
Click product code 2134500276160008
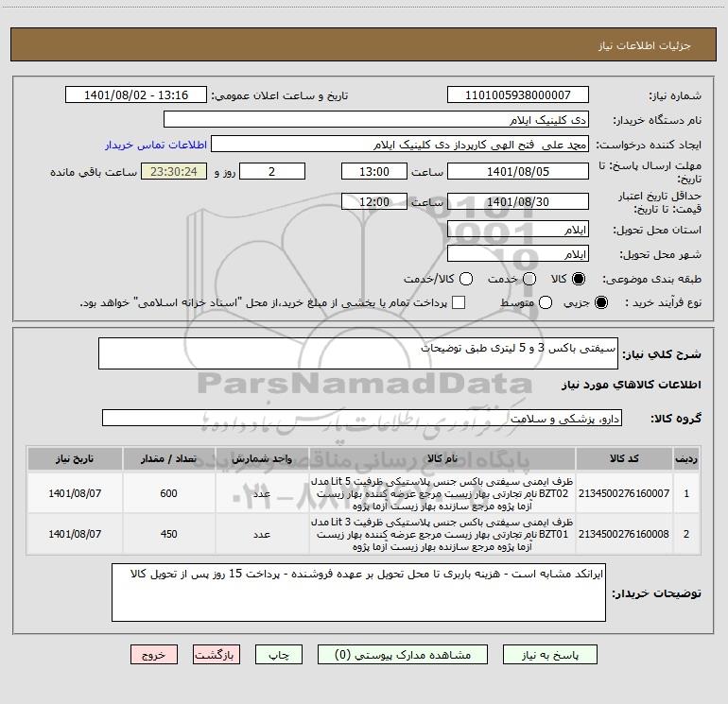point(624,534)
